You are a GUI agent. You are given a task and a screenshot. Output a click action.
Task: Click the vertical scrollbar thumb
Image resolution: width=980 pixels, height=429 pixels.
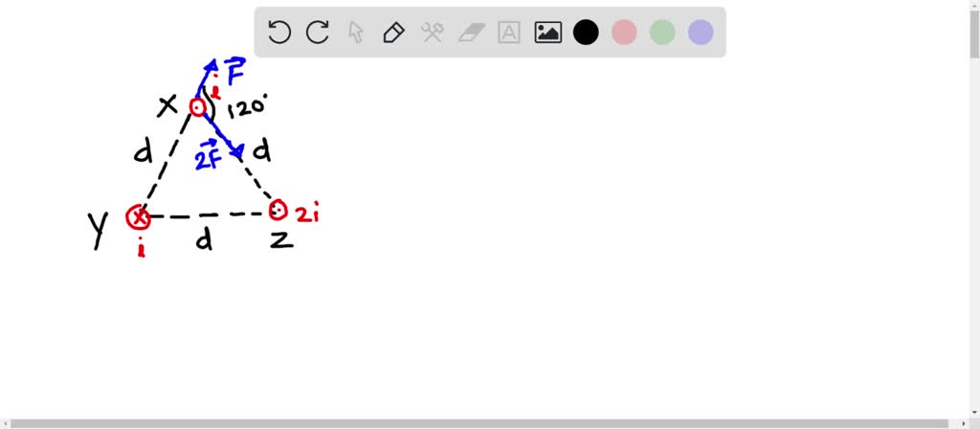pos(974,33)
